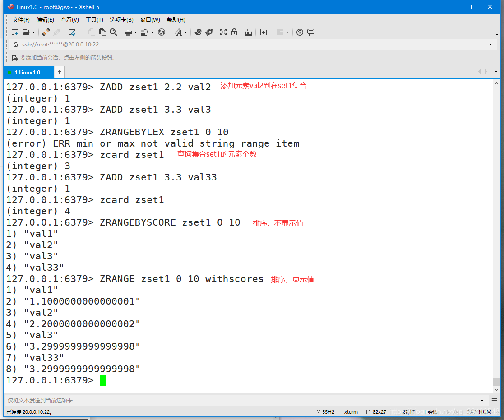Expand the new tab dropdown arrow
504x420 pixels.
tap(271, 32)
